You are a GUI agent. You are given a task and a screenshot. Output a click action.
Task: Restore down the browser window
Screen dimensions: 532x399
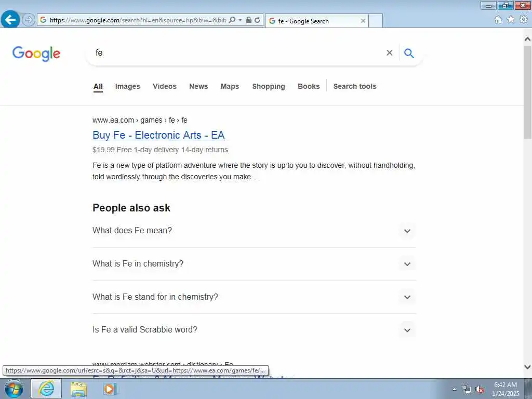506,5
